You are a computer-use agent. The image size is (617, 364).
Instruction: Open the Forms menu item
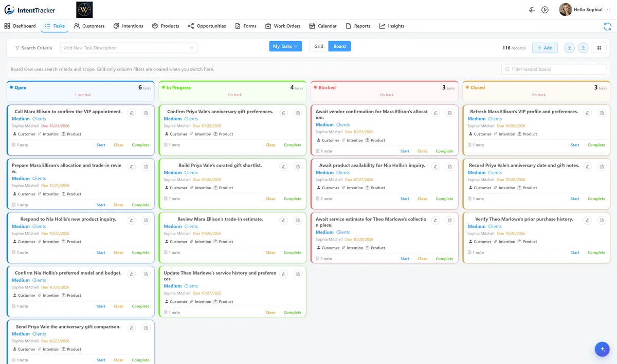pyautogui.click(x=245, y=26)
